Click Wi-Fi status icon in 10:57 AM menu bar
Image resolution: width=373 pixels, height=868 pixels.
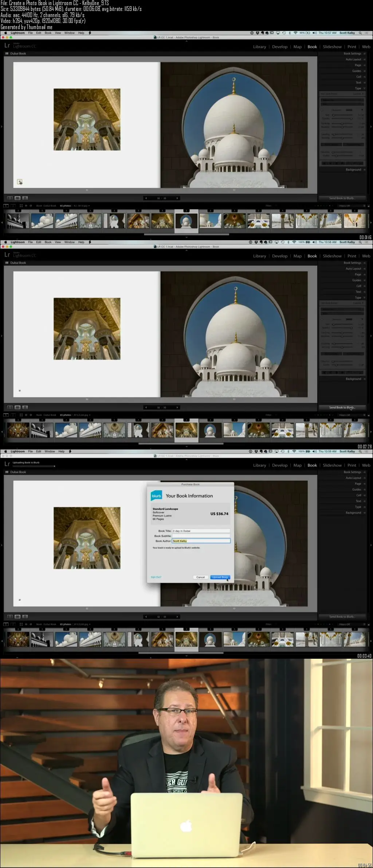(x=295, y=33)
